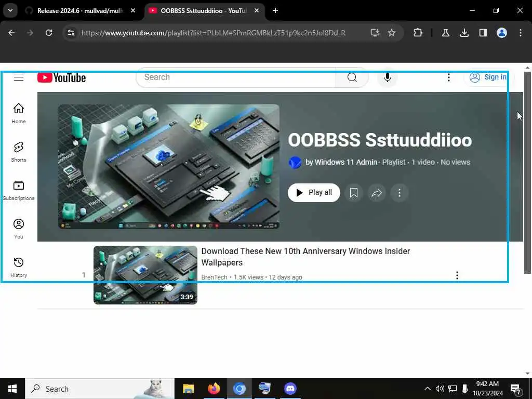Screen dimensions: 532x399
Task: Click the browser back arrow
Action: point(11,33)
